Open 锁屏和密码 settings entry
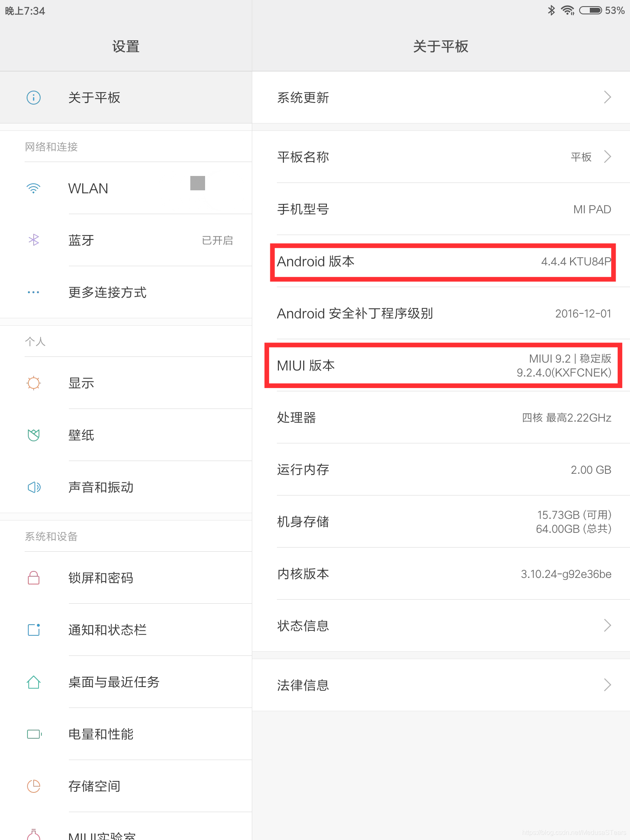Image resolution: width=630 pixels, height=840 pixels. [126, 577]
